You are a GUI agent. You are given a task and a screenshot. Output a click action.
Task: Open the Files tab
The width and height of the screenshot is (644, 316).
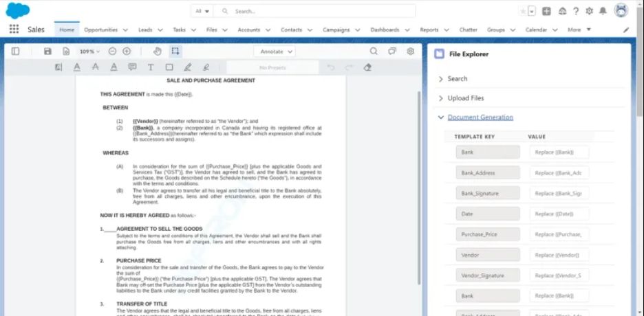pos(211,30)
